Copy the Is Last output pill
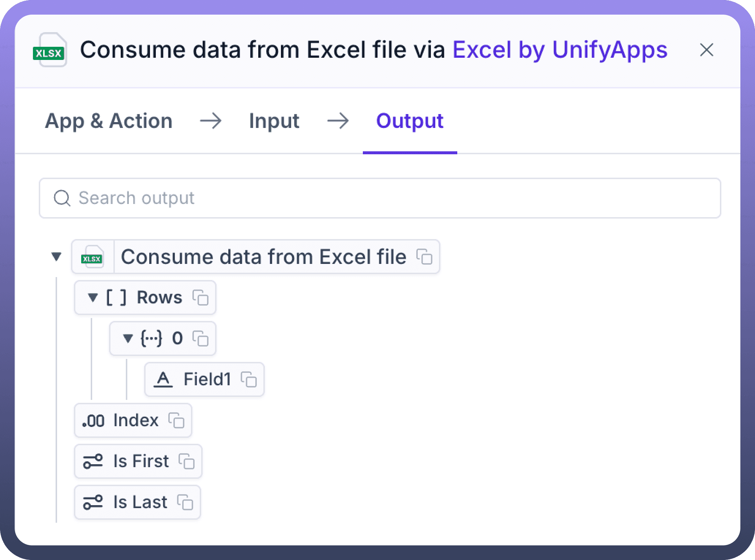Screen dimensions: 755x560 pos(185,502)
